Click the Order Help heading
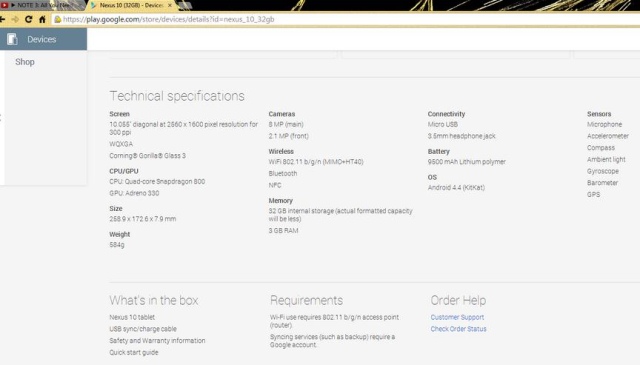640x365 pixels. 458,300
